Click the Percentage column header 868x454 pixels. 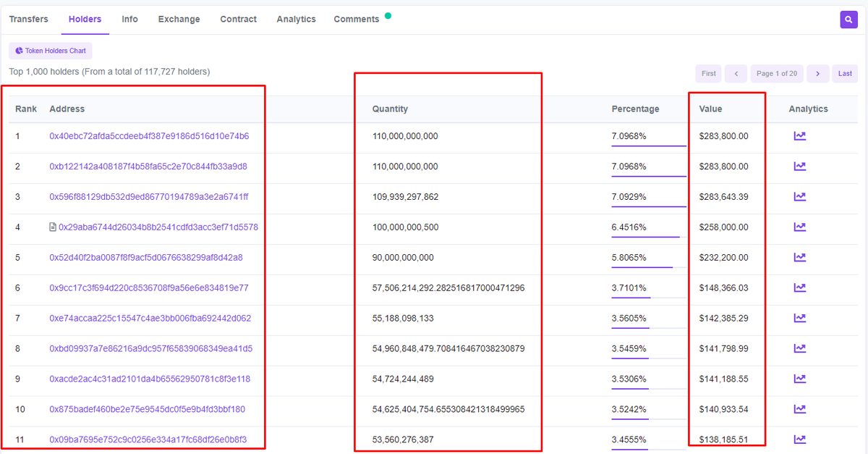click(636, 109)
